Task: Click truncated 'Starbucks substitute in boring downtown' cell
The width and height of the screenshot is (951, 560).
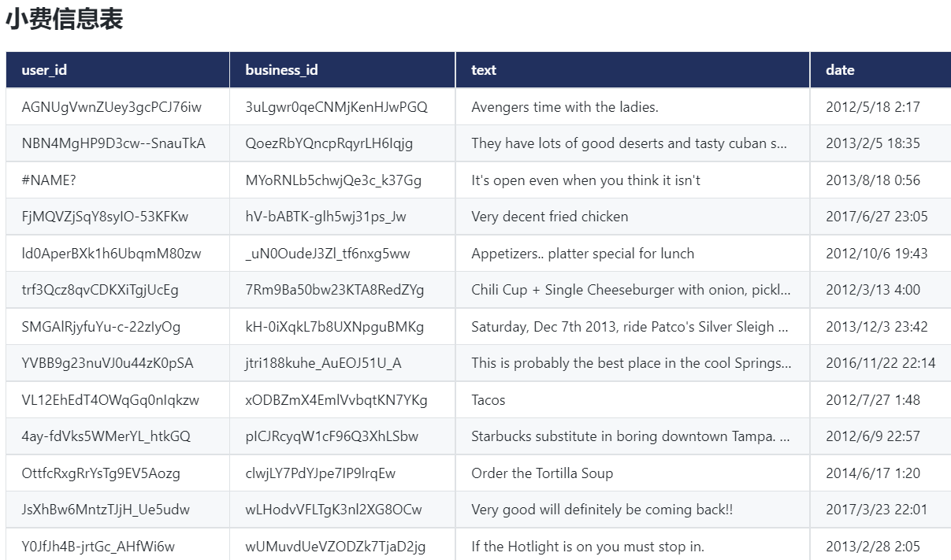Action: (630, 436)
